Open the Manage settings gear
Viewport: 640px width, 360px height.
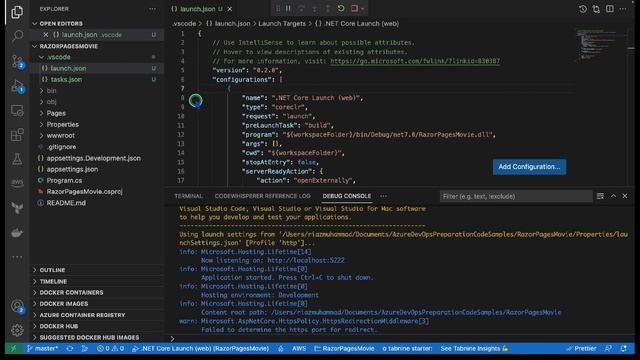17,330
